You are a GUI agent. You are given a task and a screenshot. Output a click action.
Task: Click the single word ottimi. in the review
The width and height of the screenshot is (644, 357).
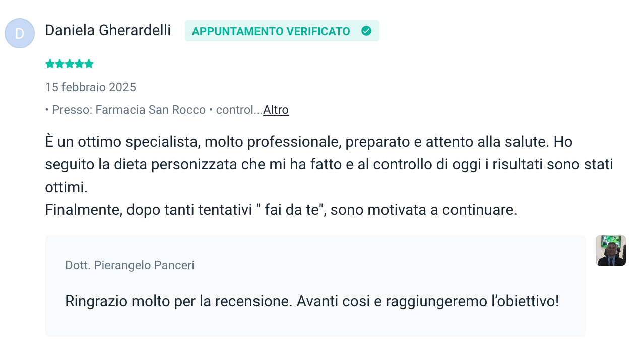[66, 188]
